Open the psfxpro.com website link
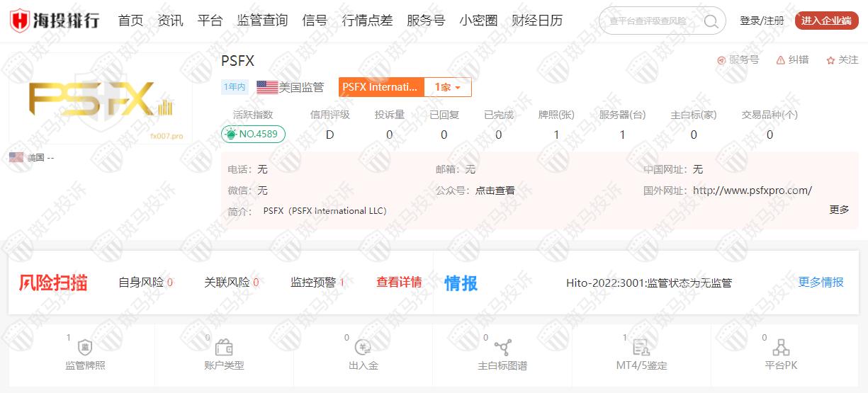868x393 pixels. (752, 190)
